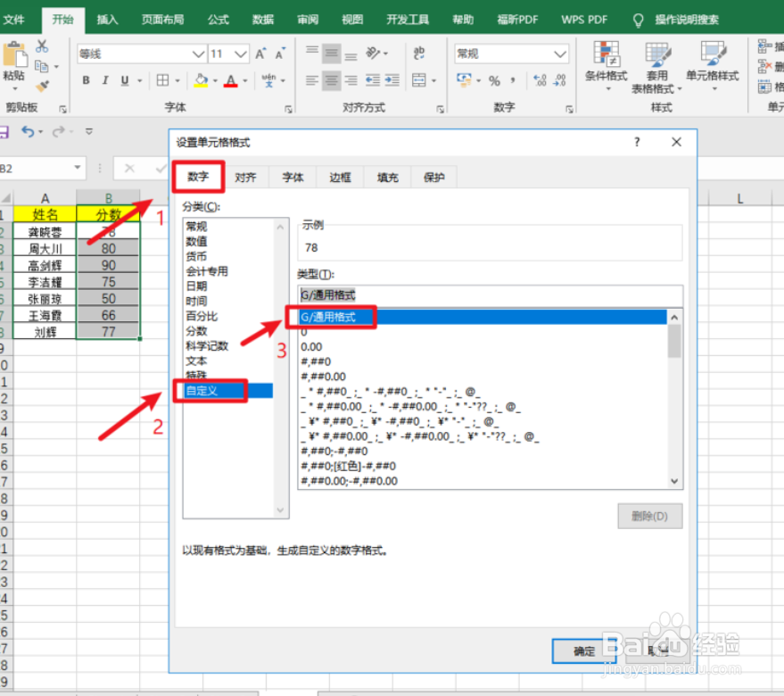Click the 删除 button in dialog

tap(650, 516)
